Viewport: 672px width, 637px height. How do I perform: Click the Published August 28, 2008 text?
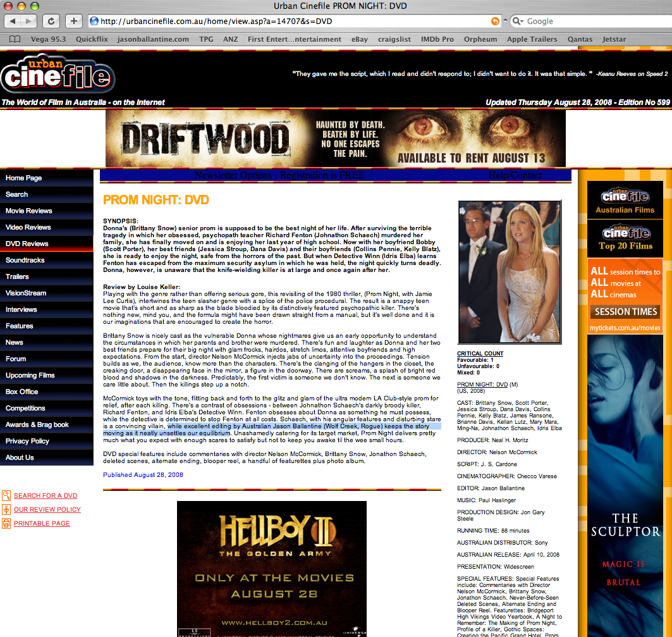143,475
